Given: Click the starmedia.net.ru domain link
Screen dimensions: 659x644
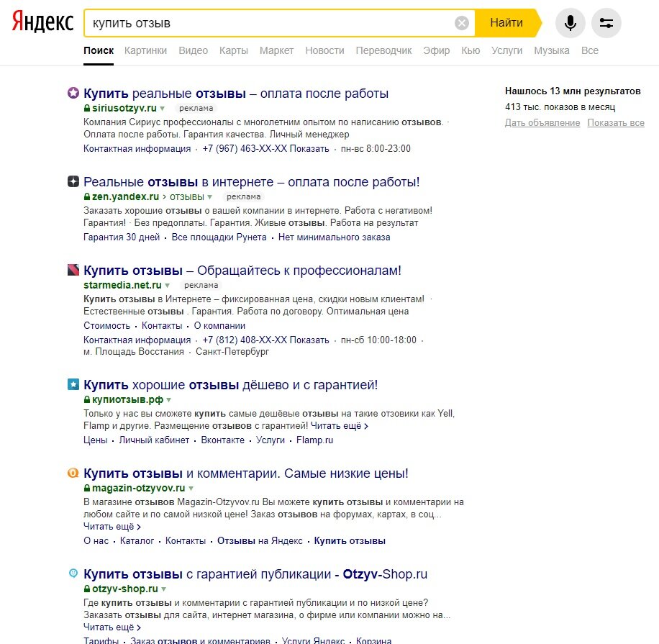Looking at the screenshot, I should pyautogui.click(x=122, y=285).
